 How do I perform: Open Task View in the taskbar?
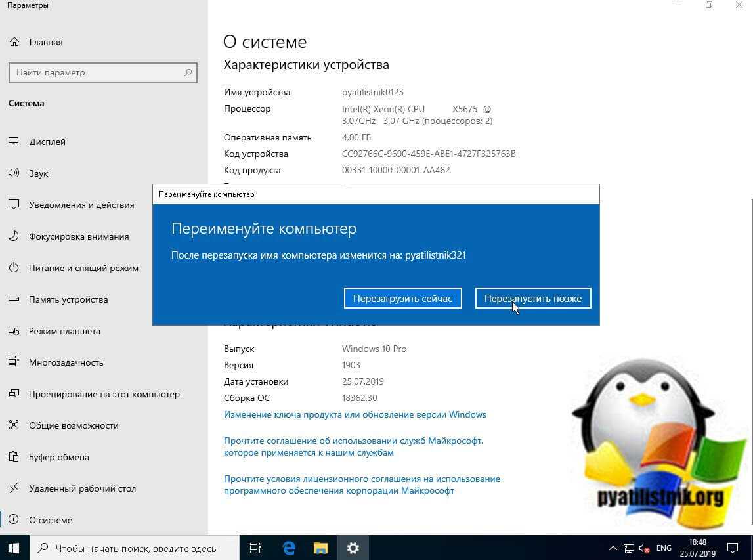255,548
